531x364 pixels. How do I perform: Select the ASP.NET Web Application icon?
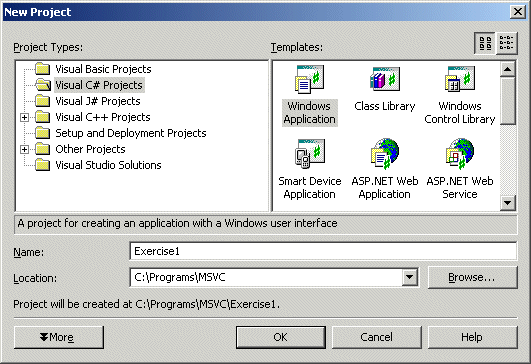385,153
